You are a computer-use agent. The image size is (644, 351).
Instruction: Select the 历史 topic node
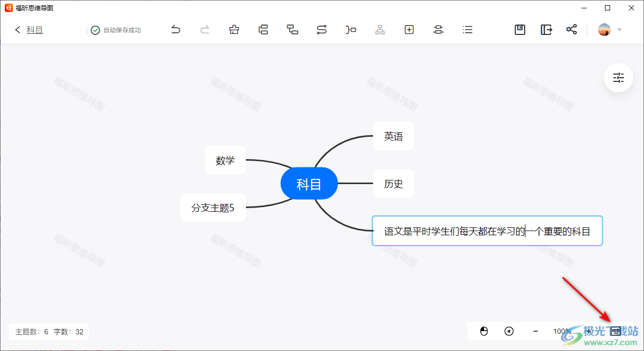coord(393,184)
